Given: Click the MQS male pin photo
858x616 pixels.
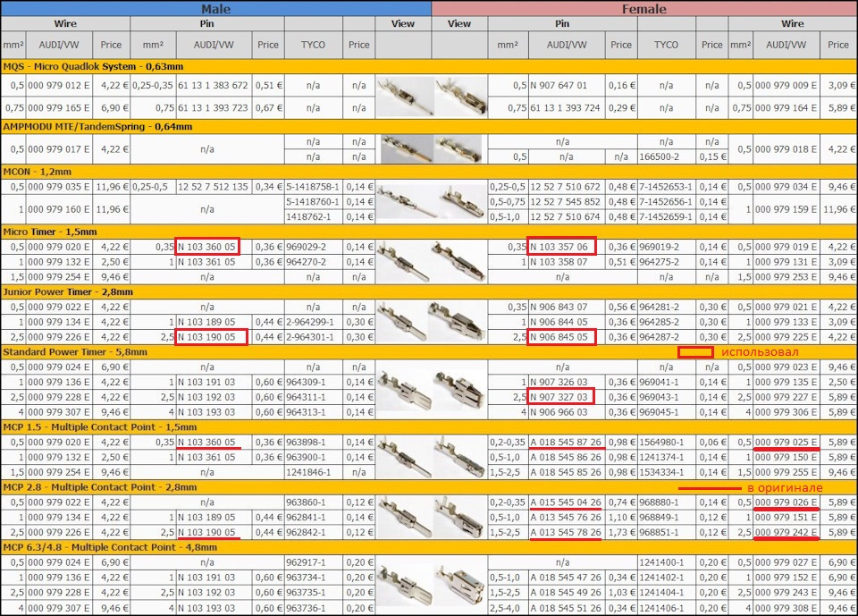Looking at the screenshot, I should [x=404, y=97].
